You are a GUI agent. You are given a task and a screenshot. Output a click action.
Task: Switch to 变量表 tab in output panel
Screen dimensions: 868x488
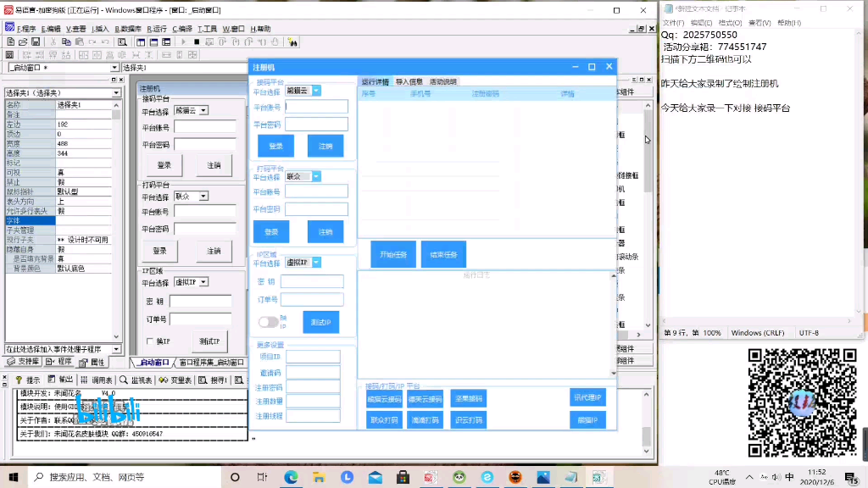175,380
